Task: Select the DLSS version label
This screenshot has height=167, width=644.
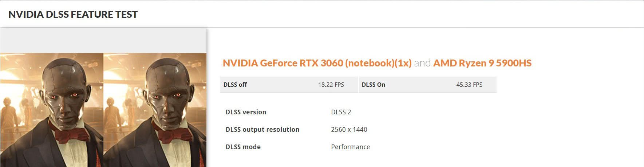Action: point(246,112)
